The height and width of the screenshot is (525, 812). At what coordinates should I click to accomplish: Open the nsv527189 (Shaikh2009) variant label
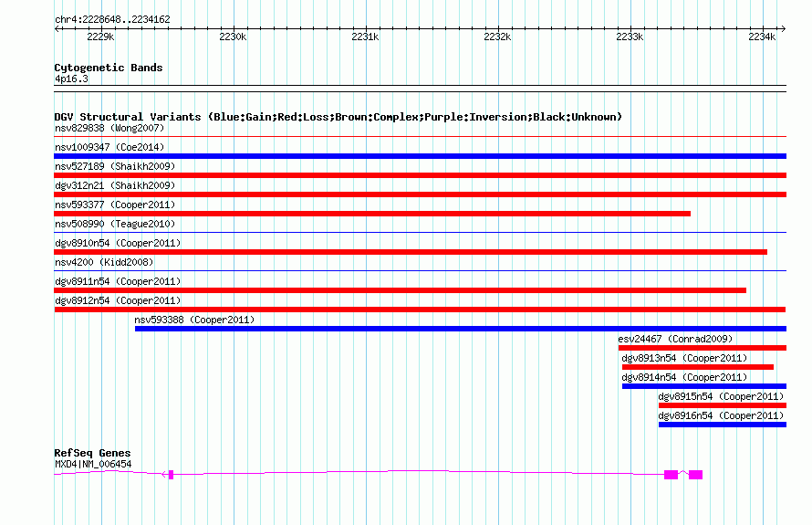pyautogui.click(x=115, y=166)
